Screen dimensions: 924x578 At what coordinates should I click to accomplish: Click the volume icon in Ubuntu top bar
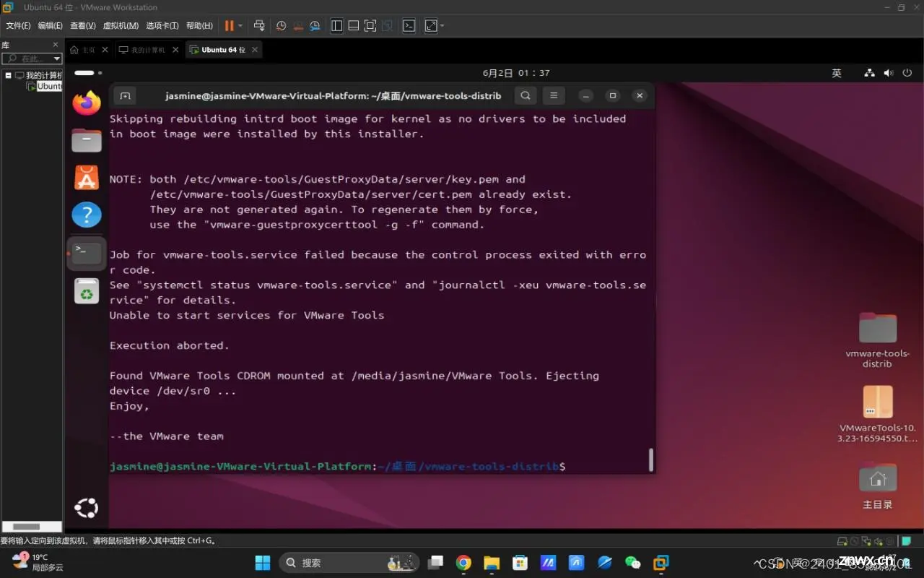pyautogui.click(x=888, y=73)
